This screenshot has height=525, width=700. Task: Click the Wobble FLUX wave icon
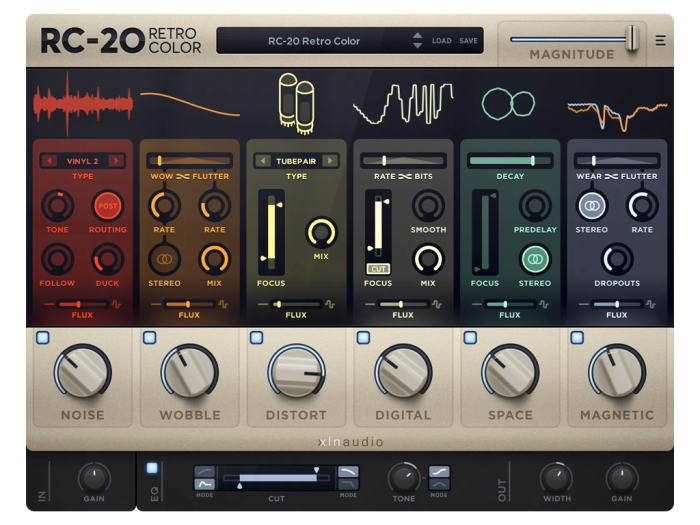223,304
